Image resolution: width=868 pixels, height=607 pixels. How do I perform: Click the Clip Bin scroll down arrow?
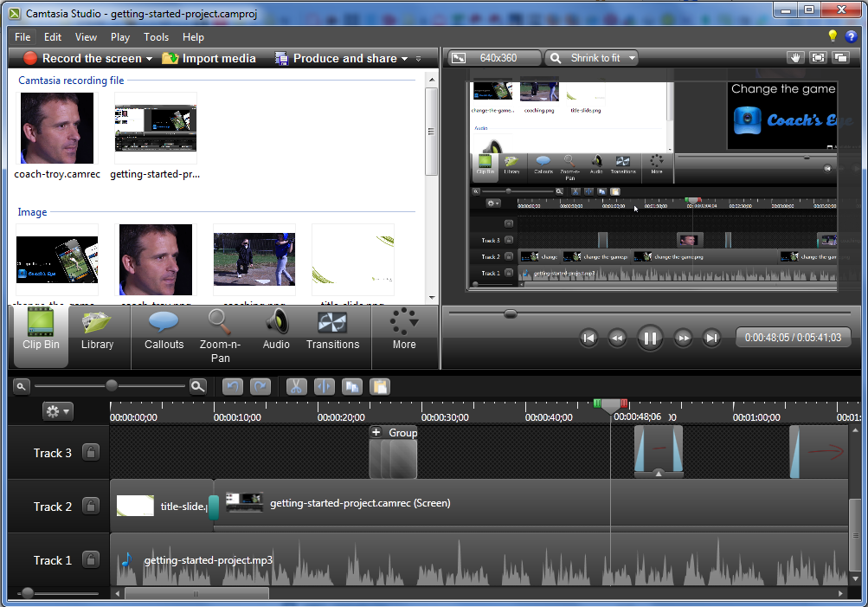(432, 298)
